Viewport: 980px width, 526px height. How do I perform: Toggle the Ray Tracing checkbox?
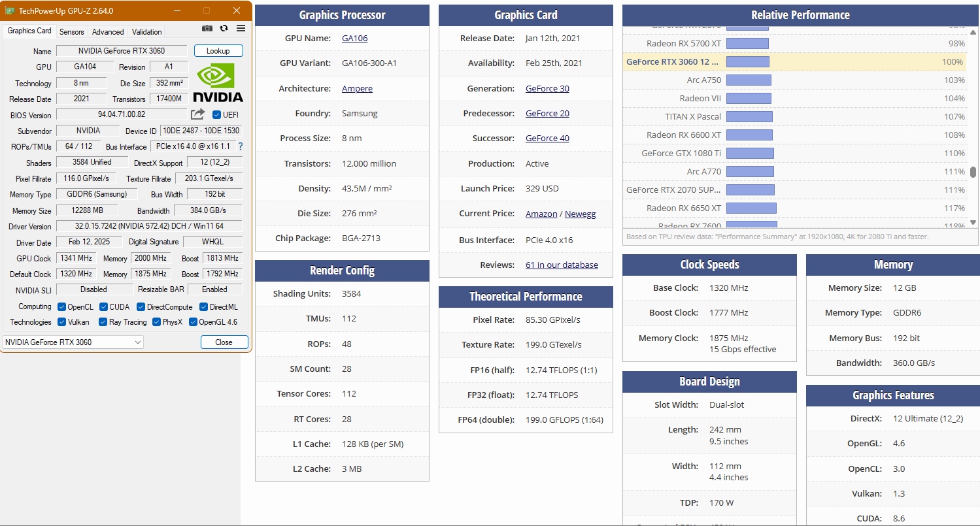pyautogui.click(x=103, y=322)
